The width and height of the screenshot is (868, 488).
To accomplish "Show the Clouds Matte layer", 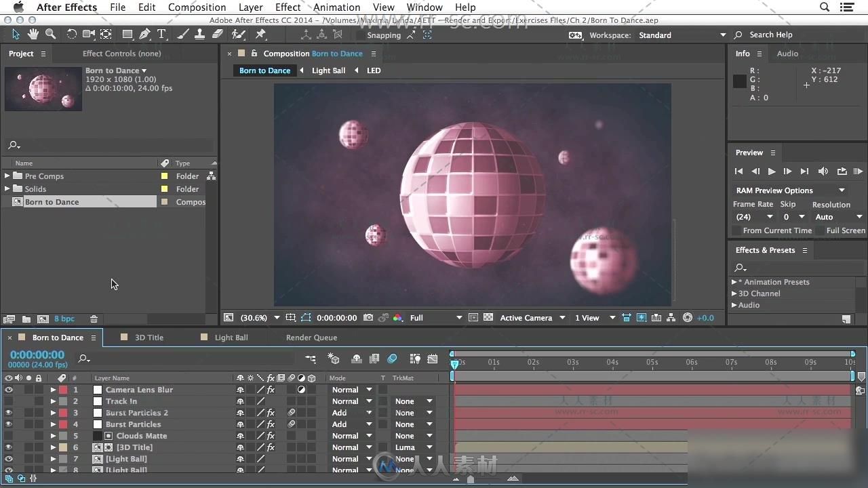I will 8,436.
